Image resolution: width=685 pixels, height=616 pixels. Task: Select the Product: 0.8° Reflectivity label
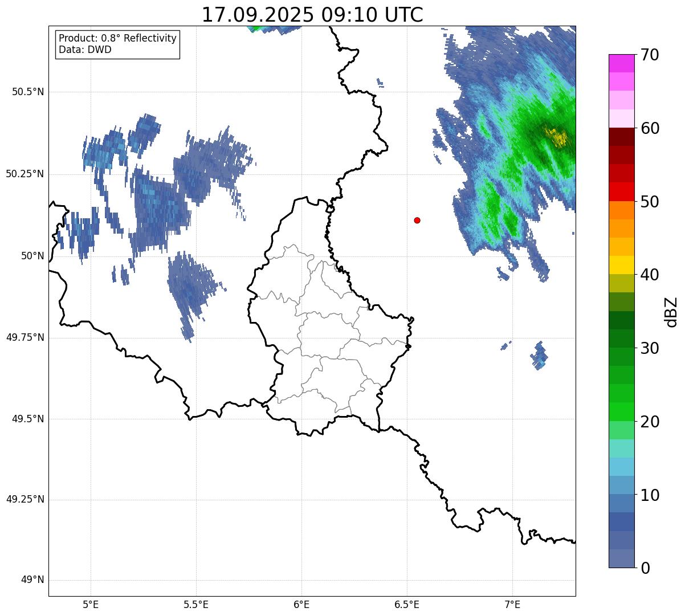[118, 38]
